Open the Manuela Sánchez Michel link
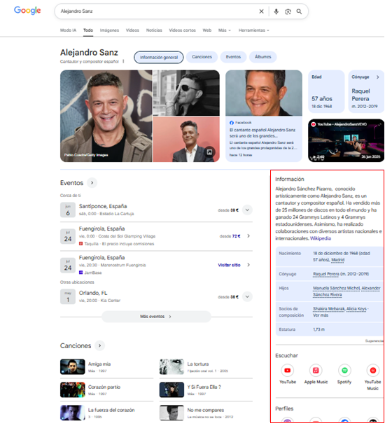The height and width of the screenshot is (423, 385). coord(336,288)
